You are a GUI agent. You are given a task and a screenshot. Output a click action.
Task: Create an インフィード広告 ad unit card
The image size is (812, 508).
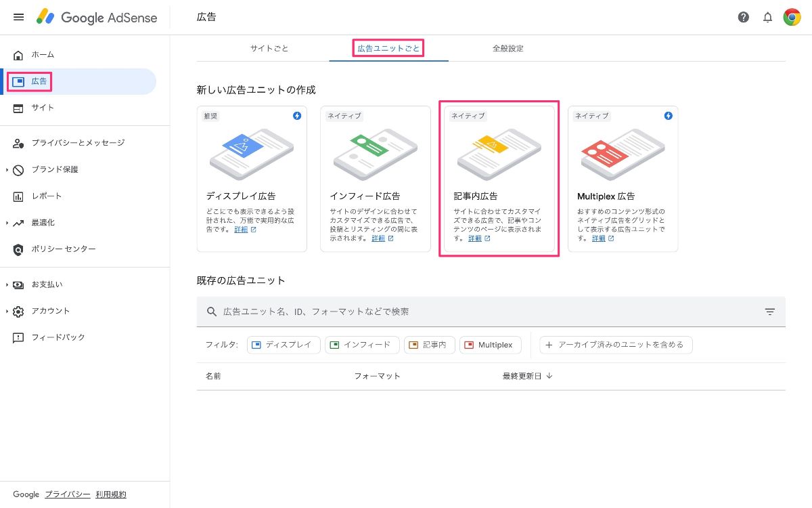(x=376, y=179)
